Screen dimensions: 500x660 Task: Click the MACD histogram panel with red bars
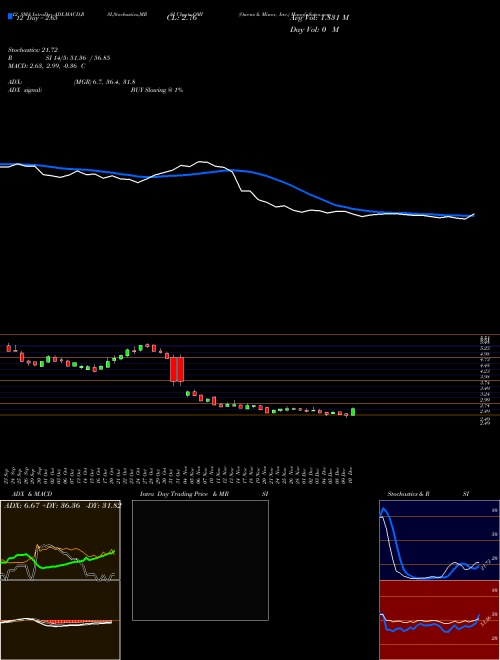[x=60, y=620]
